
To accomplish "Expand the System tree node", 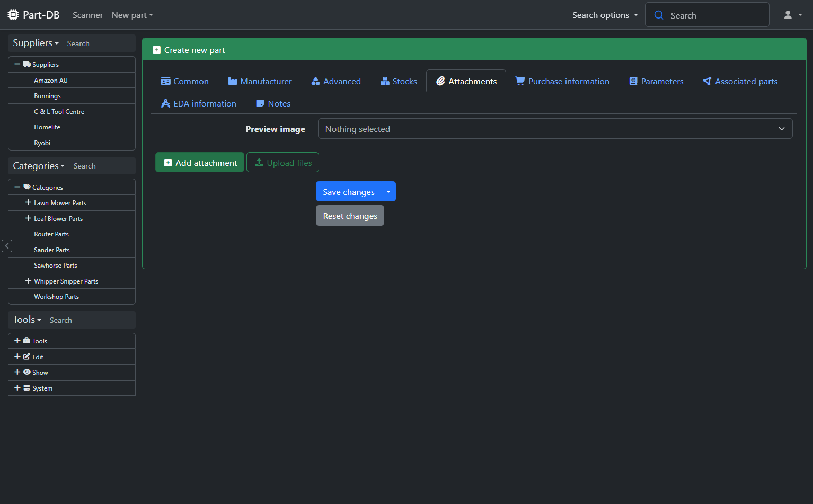I will (17, 388).
